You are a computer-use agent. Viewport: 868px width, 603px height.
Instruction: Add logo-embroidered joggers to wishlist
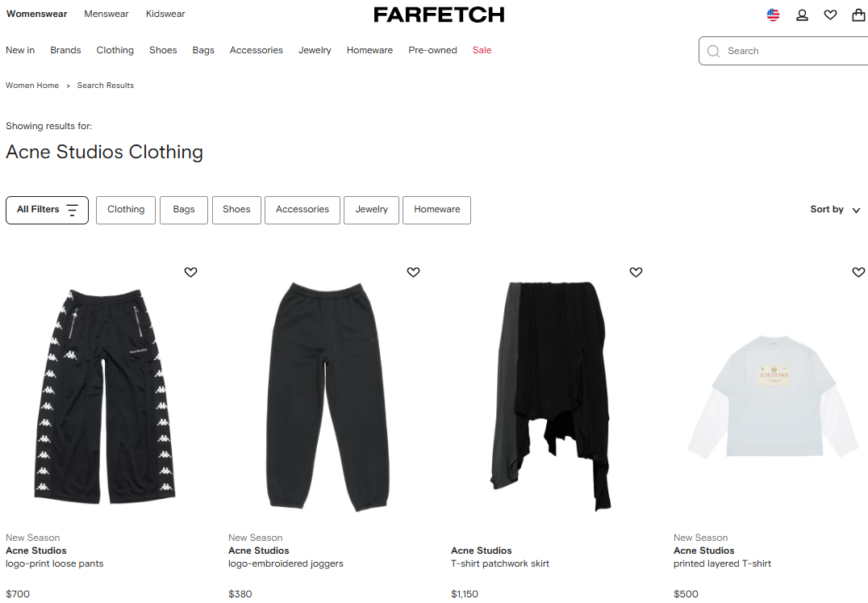[413, 272]
